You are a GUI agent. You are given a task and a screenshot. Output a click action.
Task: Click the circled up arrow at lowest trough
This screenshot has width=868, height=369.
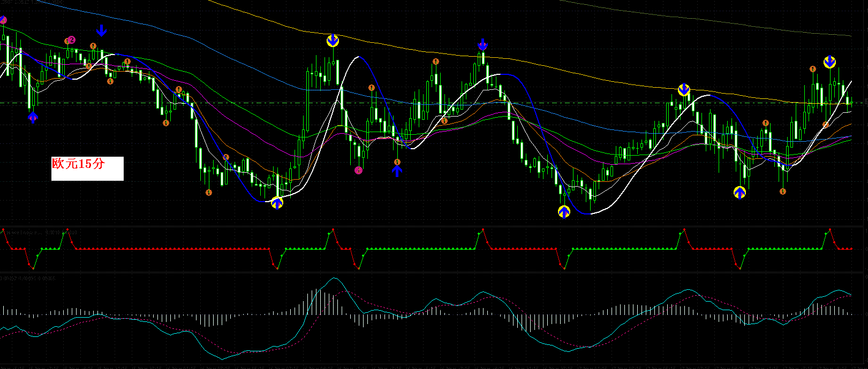[x=564, y=212]
